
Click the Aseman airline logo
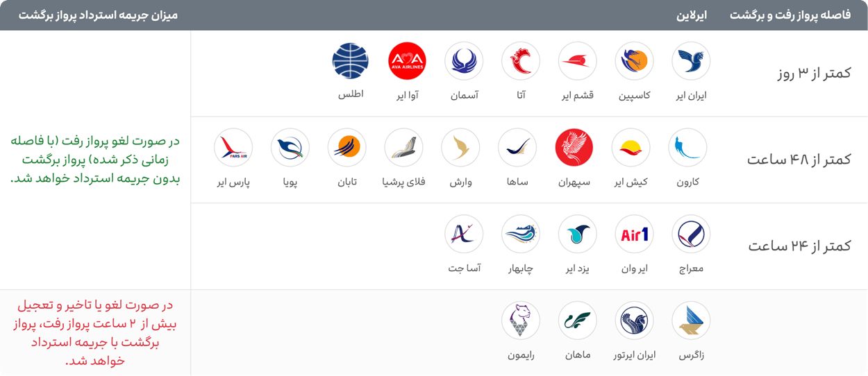[x=464, y=61]
